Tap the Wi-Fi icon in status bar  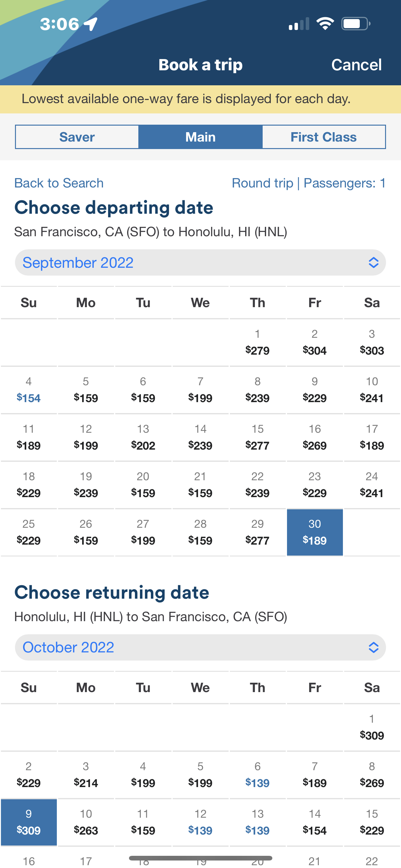click(325, 23)
